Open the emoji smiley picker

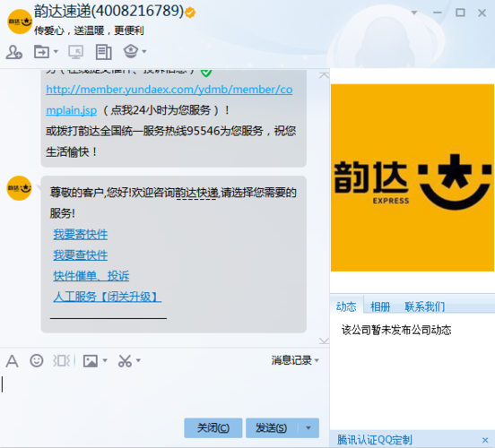pyautogui.click(x=36, y=360)
